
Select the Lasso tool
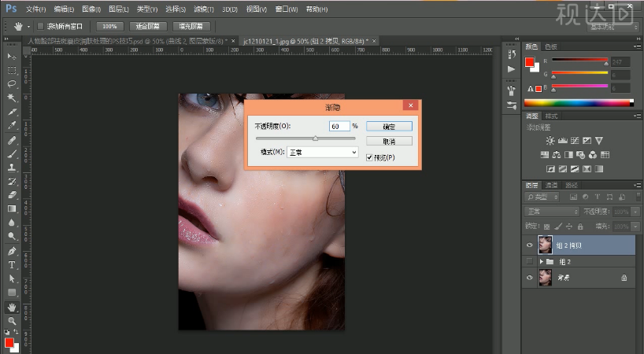[x=12, y=84]
